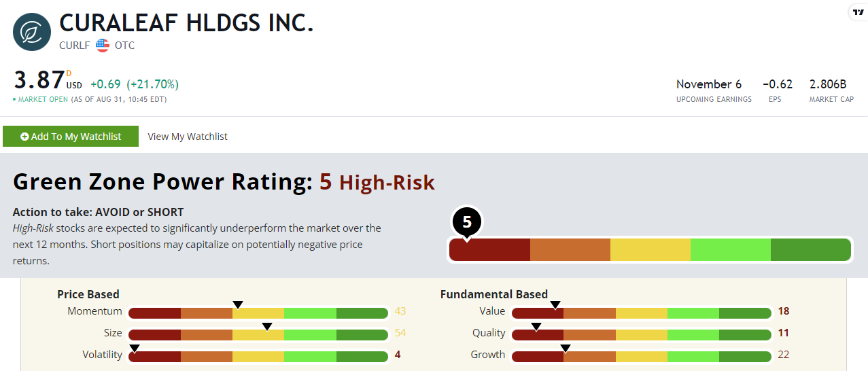
Task: Click the Volatility rating pointer triangle
Action: coord(134,348)
